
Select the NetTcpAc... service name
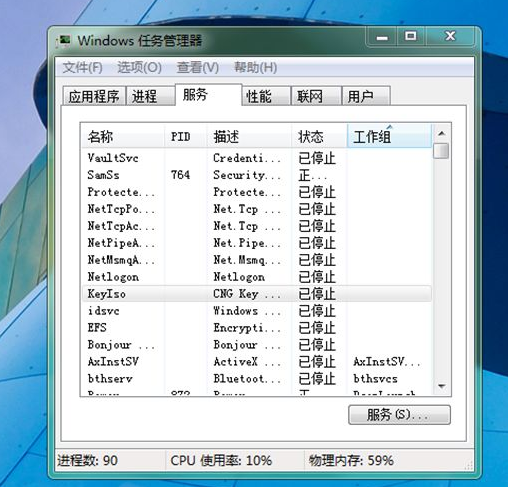click(121, 226)
